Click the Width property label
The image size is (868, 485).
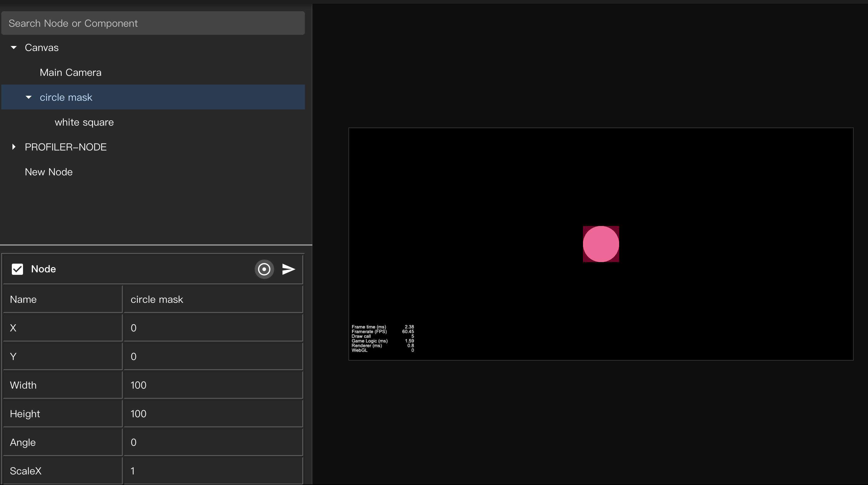(23, 385)
